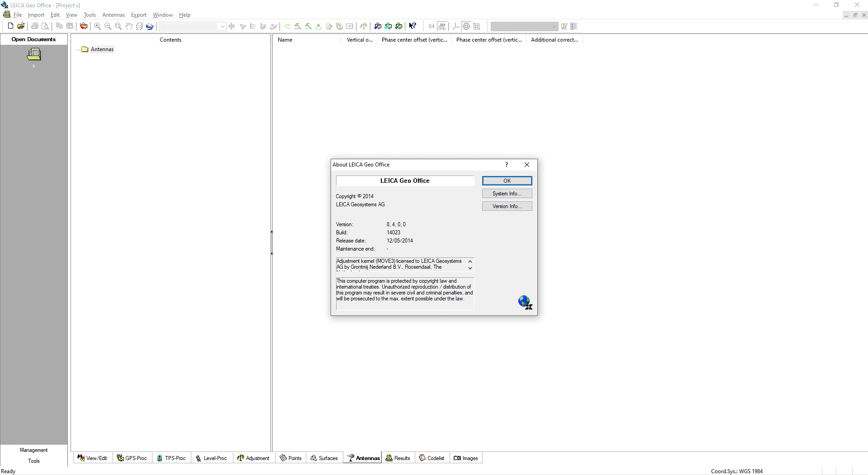The height and width of the screenshot is (475, 868).
Task: Switch to the Surfaces tab
Action: [x=324, y=458]
